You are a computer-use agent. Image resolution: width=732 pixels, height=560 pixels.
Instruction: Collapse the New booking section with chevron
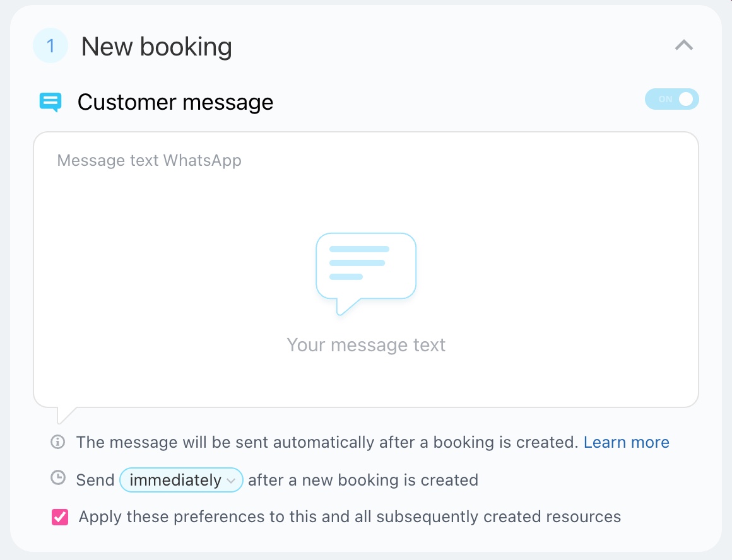684,45
